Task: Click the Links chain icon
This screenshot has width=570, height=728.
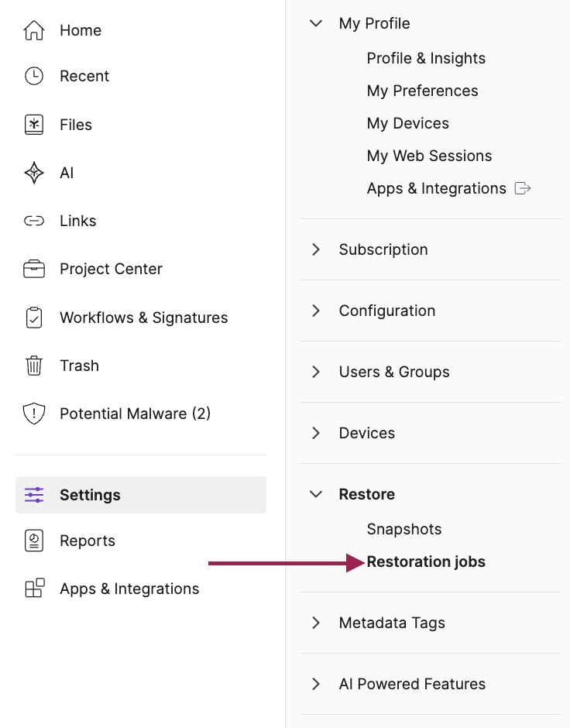Action: pyautogui.click(x=34, y=221)
